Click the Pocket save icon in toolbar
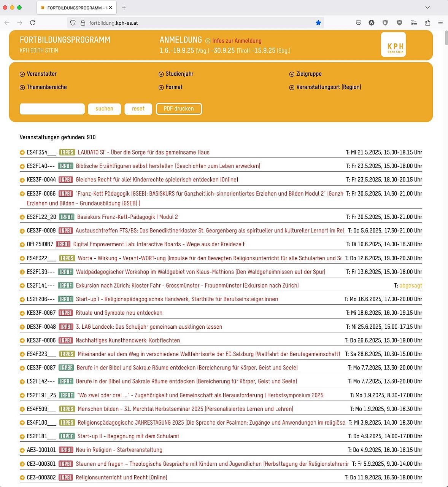Screen dimensions: 448x487 pos(358,23)
